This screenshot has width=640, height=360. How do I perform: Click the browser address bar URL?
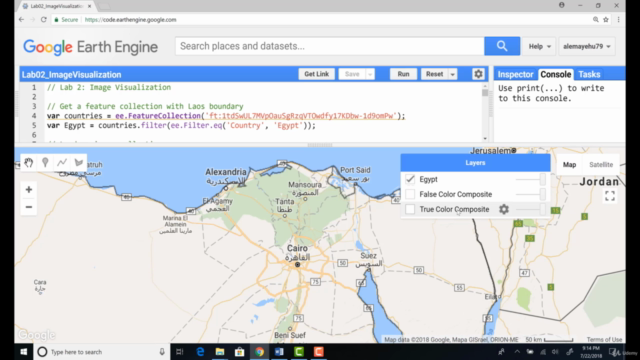point(131,20)
